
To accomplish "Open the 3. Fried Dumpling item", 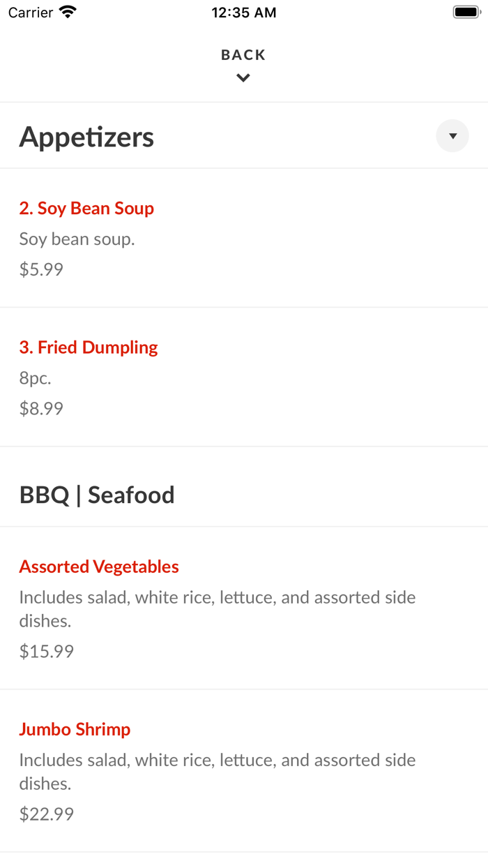I will pos(89,347).
